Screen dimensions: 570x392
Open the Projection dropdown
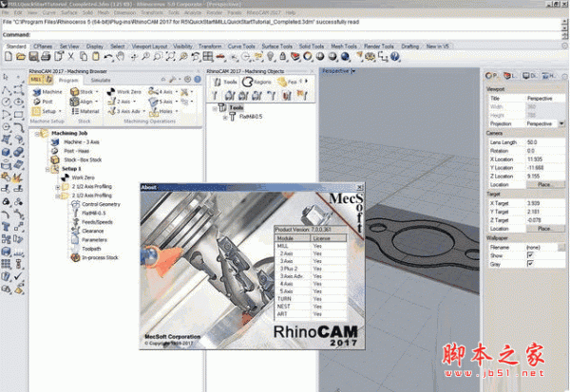coord(561,124)
